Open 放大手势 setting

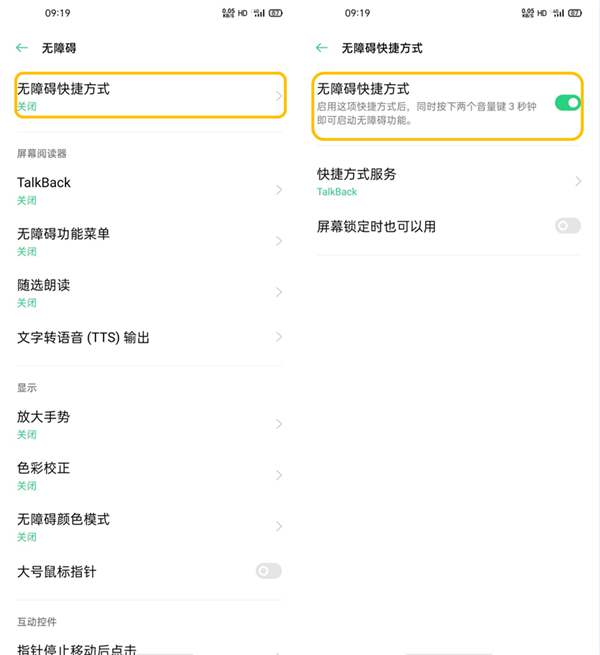coord(150,424)
